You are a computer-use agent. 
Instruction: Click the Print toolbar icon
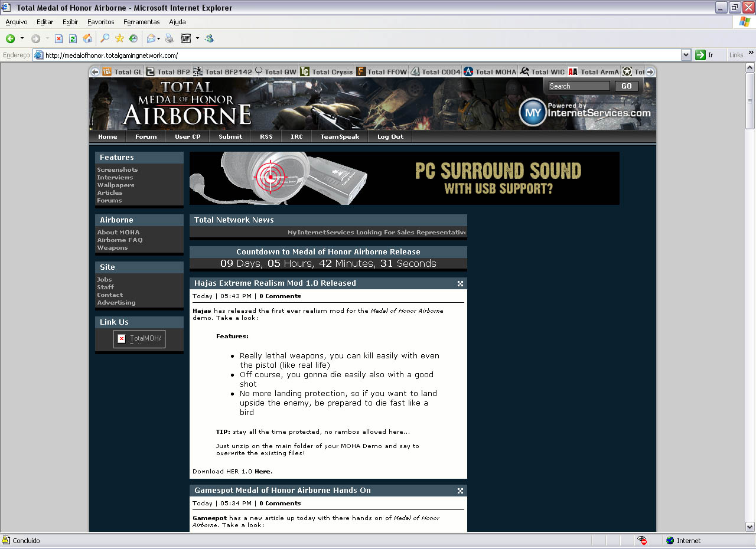coord(170,39)
